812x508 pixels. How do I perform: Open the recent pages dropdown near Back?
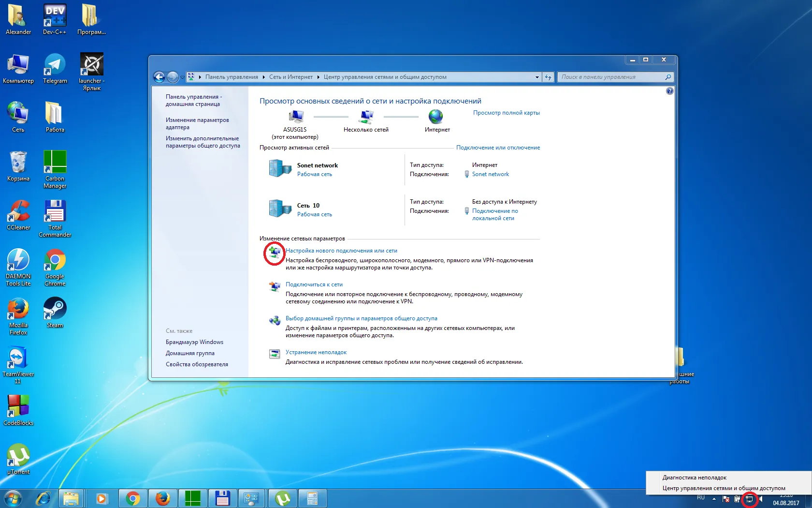182,77
